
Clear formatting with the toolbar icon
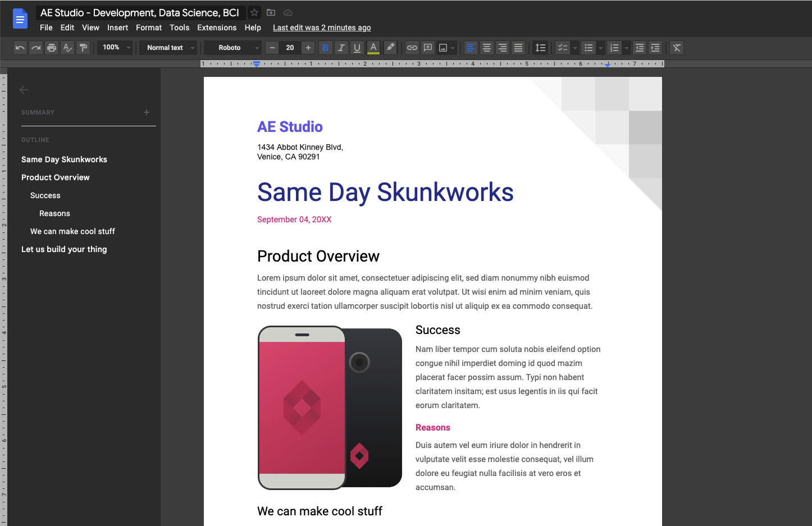[x=676, y=48]
